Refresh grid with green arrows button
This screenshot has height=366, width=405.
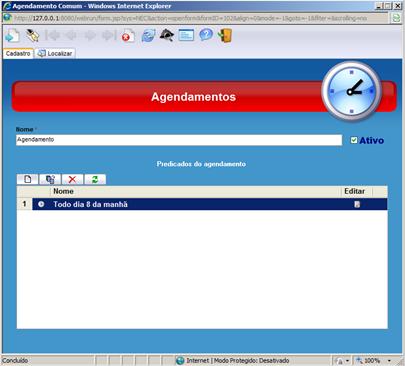[x=95, y=179]
